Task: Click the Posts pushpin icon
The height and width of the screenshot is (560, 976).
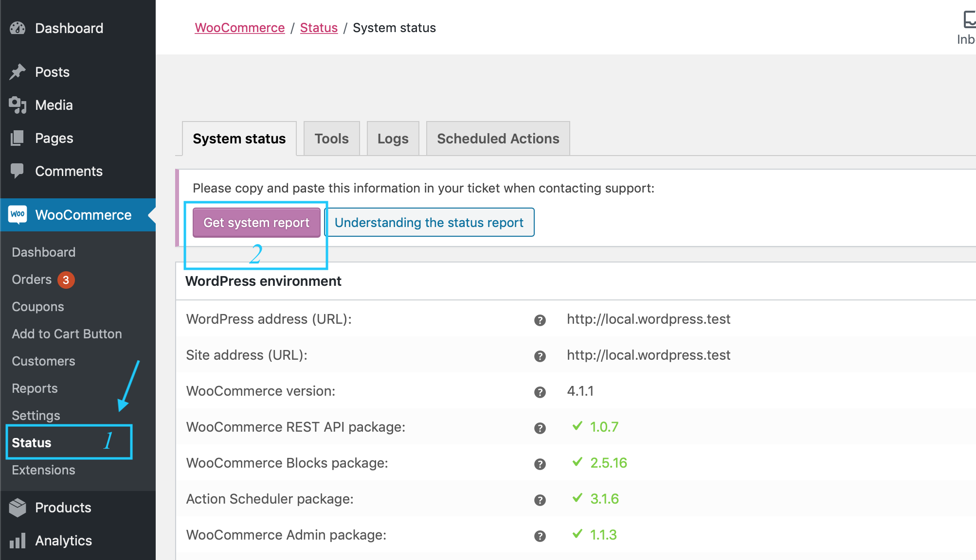Action: [x=18, y=72]
